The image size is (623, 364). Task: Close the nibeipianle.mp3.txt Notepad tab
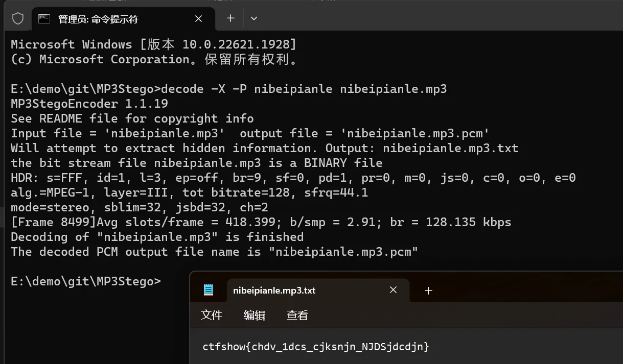tap(393, 290)
